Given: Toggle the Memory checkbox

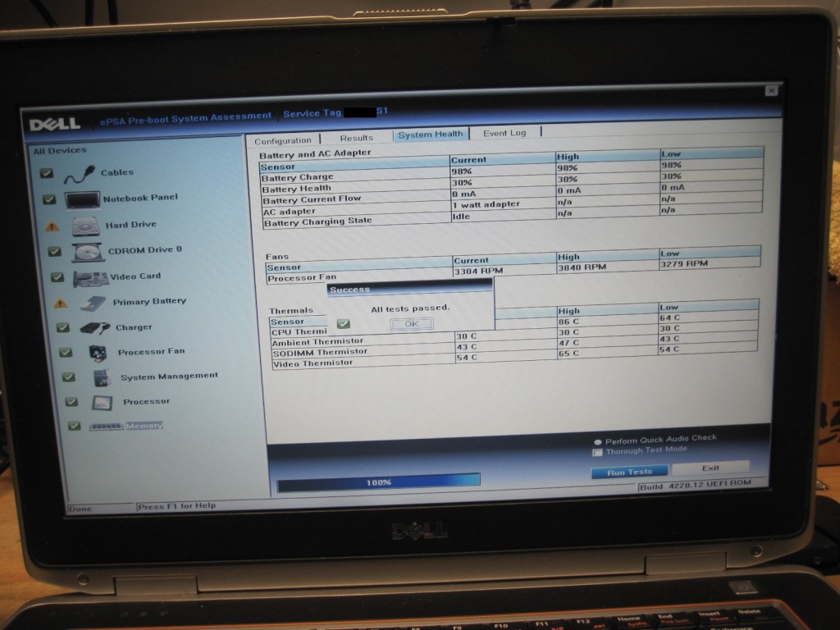Looking at the screenshot, I should pyautogui.click(x=75, y=426).
